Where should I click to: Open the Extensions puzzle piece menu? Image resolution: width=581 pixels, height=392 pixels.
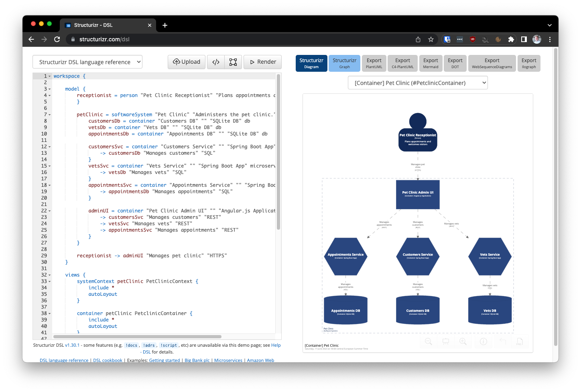(x=511, y=39)
